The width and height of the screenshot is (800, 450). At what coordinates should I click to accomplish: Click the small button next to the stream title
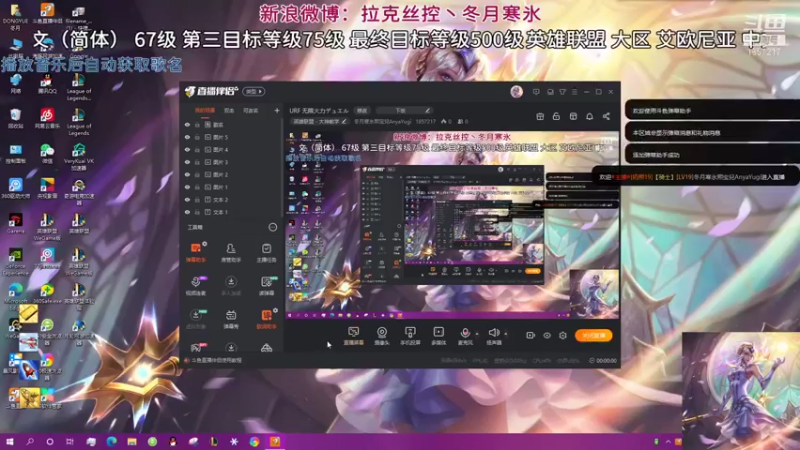pyautogui.click(x=362, y=110)
